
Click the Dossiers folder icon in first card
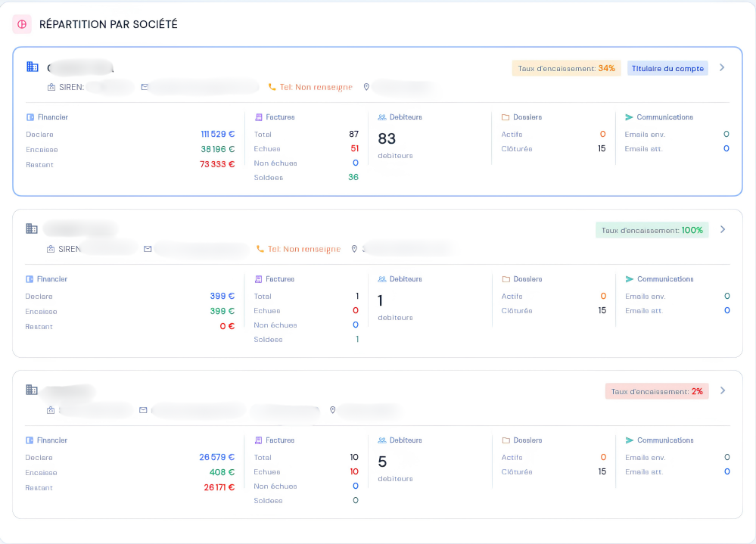[506, 117]
